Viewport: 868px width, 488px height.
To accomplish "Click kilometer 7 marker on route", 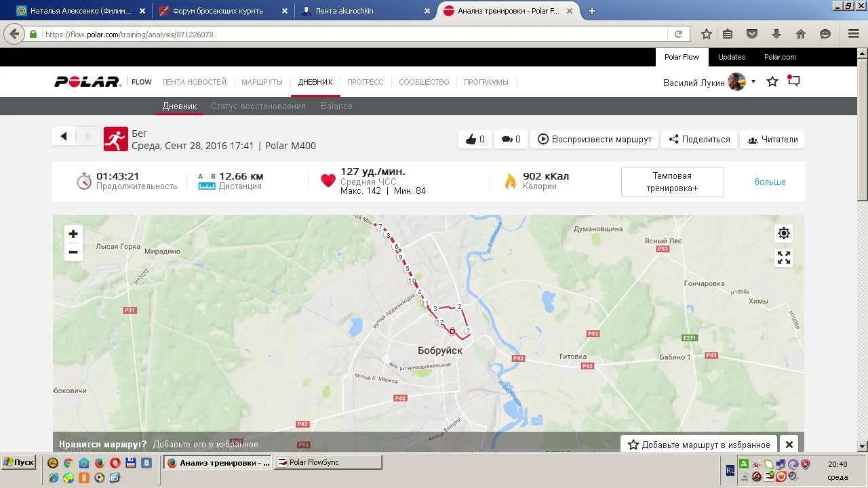I will click(x=380, y=226).
